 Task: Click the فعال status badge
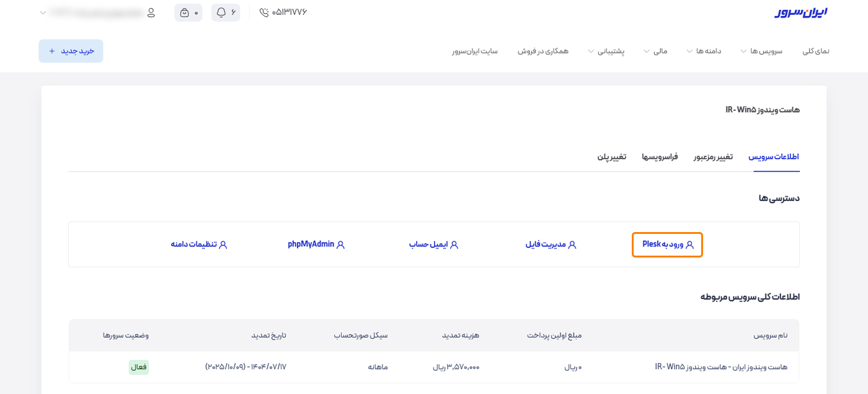(x=139, y=367)
